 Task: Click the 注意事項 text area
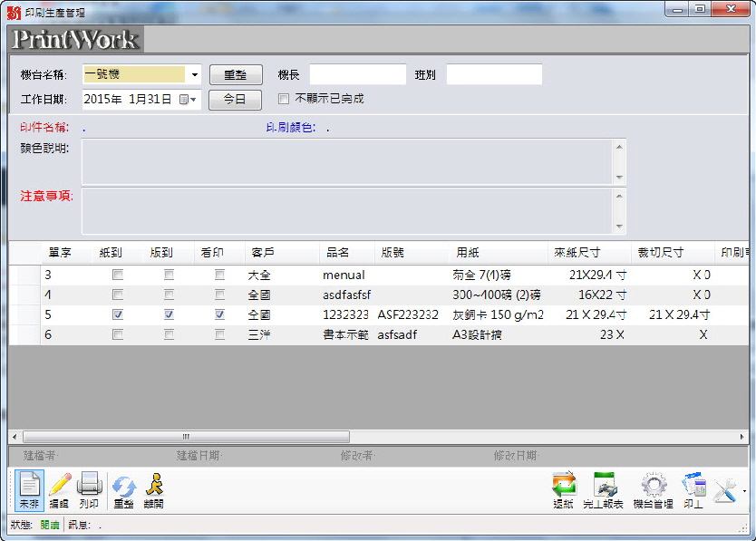pyautogui.click(x=347, y=211)
